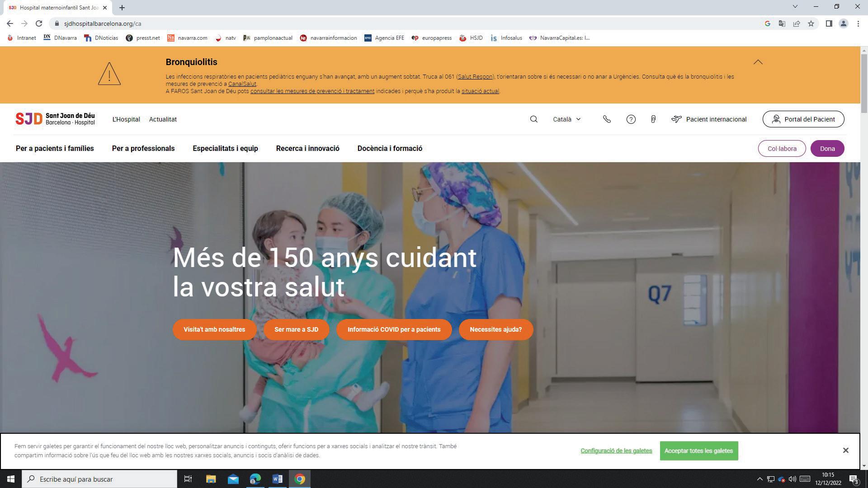The image size is (868, 488).
Task: Open Portal del Pacient button
Action: (x=803, y=119)
